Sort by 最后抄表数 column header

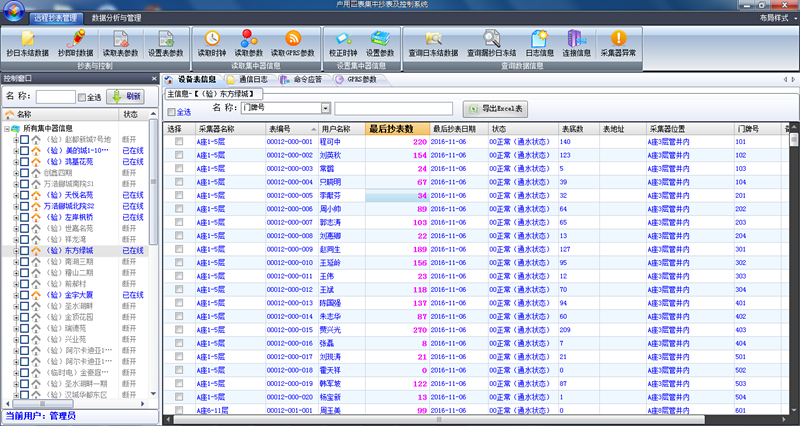coord(397,129)
